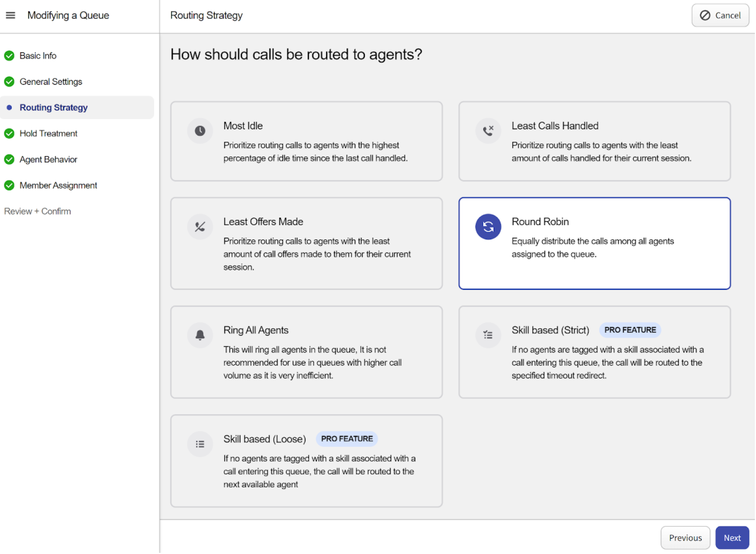Click the Most Idle clock icon
The image size is (756, 554).
coord(200,131)
